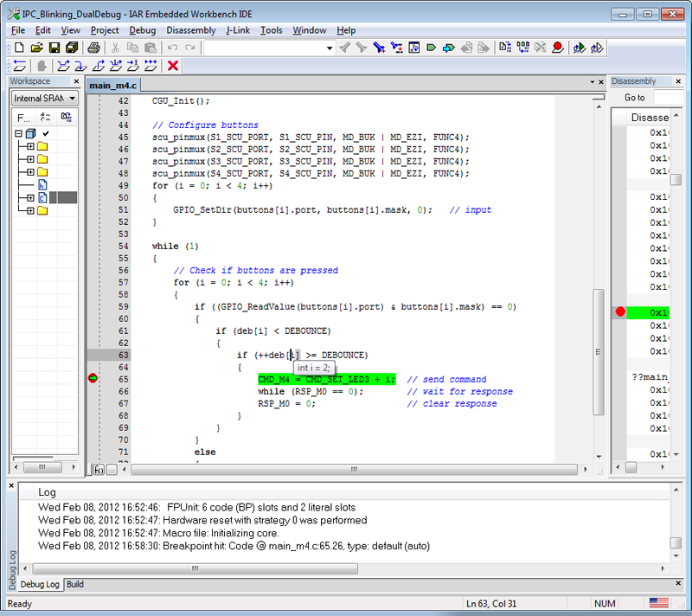Toggle the red breakpoint dot in Disassembly
Image resolution: width=692 pixels, height=616 pixels.
coord(620,312)
